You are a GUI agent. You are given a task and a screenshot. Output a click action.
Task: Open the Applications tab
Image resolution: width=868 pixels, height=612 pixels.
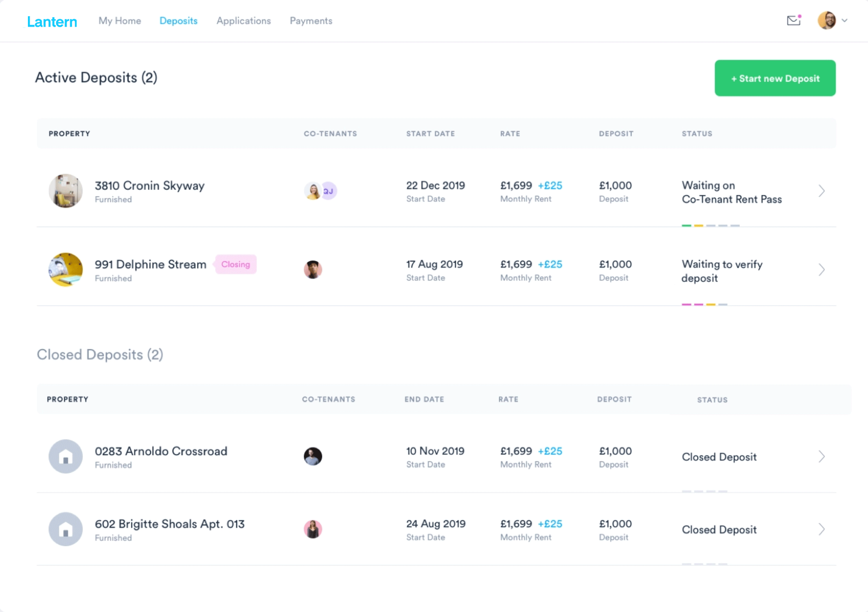tap(244, 21)
